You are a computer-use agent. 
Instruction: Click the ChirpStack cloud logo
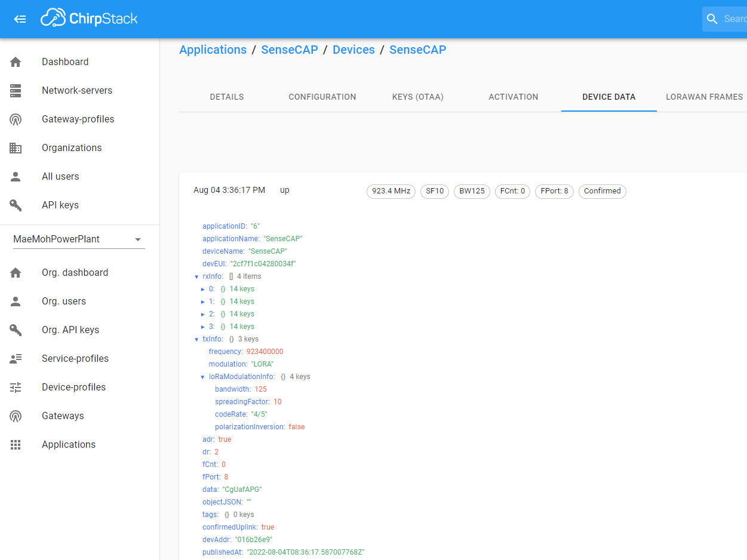pyautogui.click(x=89, y=19)
